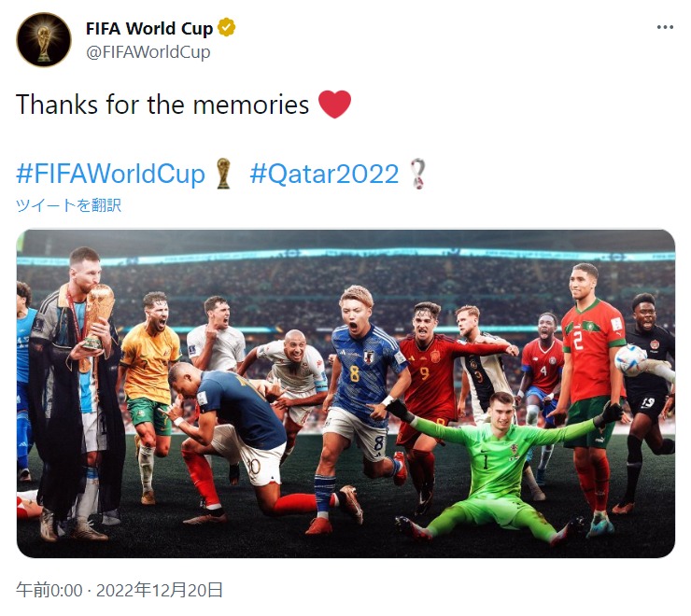Click the trophy emoji after #FIFAWorldCup

(x=223, y=174)
